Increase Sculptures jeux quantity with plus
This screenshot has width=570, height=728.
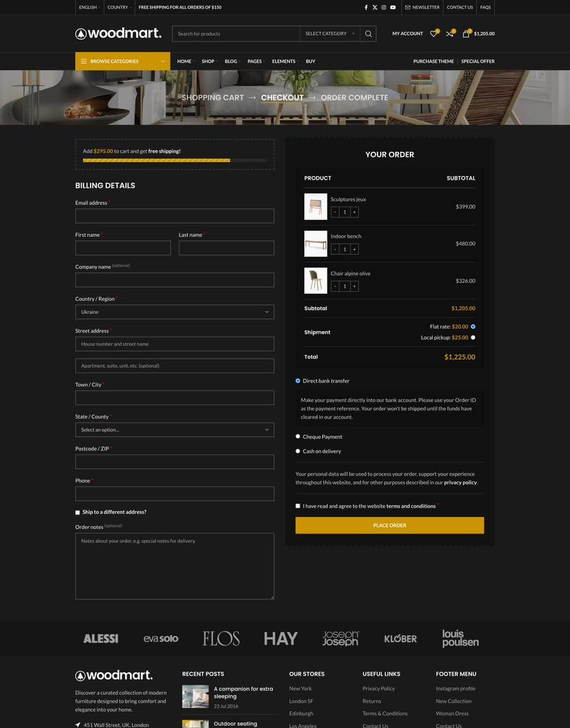pyautogui.click(x=355, y=212)
